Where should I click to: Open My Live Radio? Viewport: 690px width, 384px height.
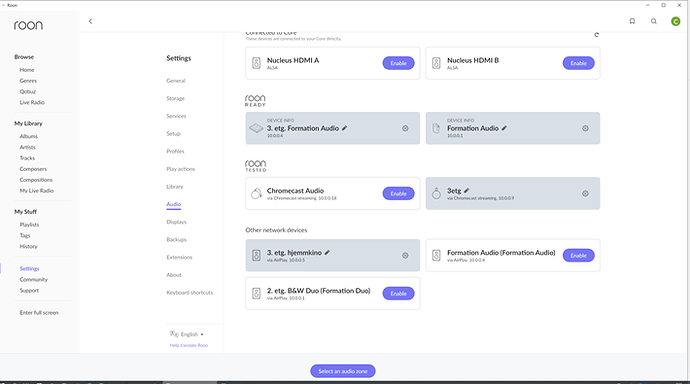click(x=37, y=191)
